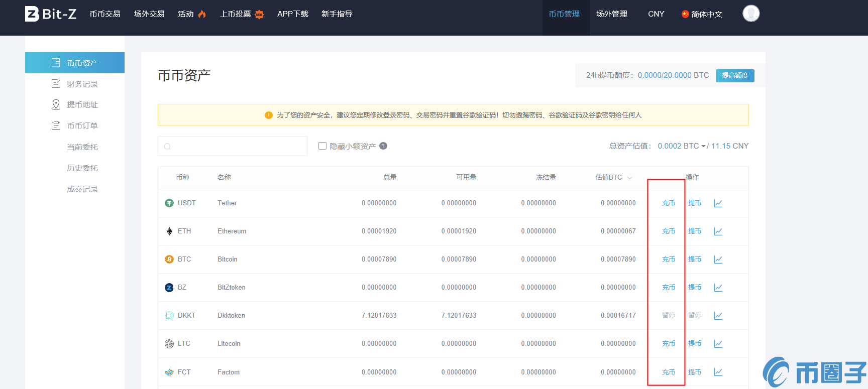Screen dimensions: 868x389
Task: Click the 活动 navigation label
Action: click(186, 14)
